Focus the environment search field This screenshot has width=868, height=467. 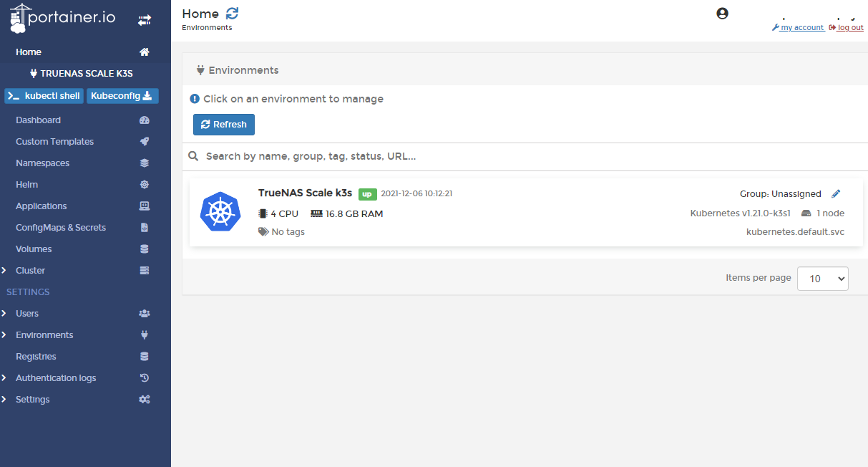(x=530, y=156)
